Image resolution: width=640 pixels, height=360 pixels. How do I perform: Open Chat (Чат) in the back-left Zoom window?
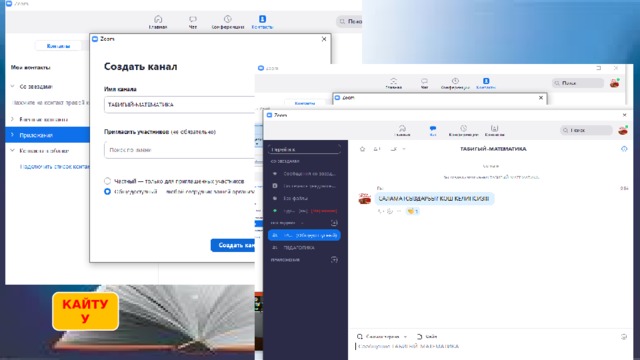(193, 22)
